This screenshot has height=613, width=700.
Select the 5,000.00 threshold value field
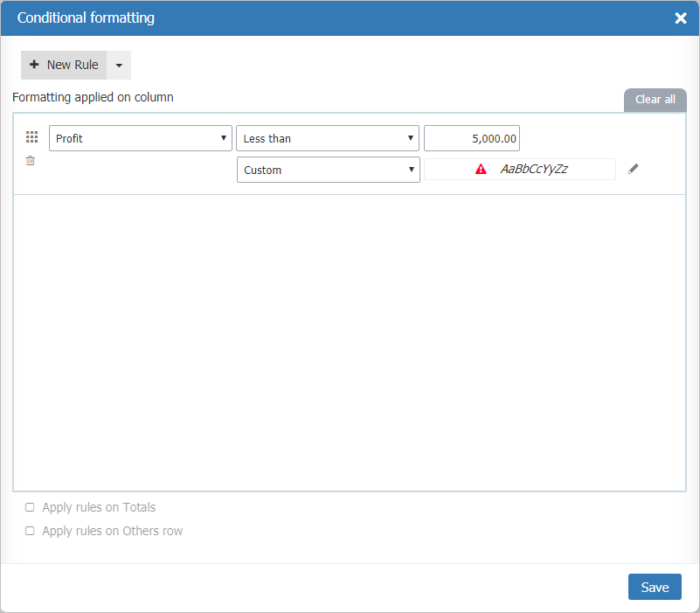coord(471,137)
